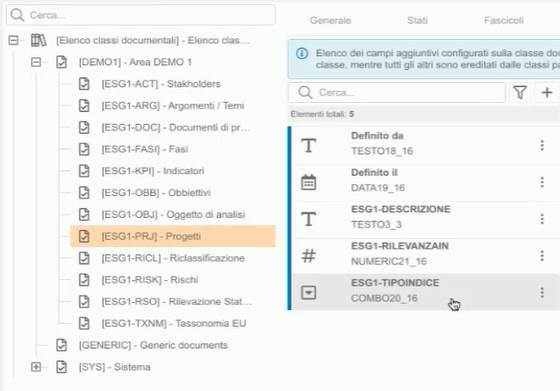Viewport: 560px width, 391px height.
Task: Click document icon next to ESG1-RICL Riclassificazione
Action: pos(84,258)
